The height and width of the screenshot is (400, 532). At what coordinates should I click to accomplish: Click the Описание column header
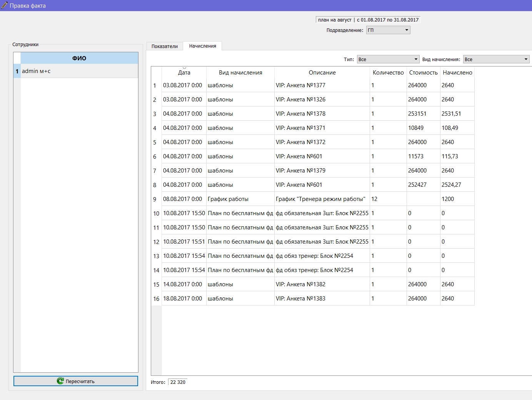pos(322,72)
